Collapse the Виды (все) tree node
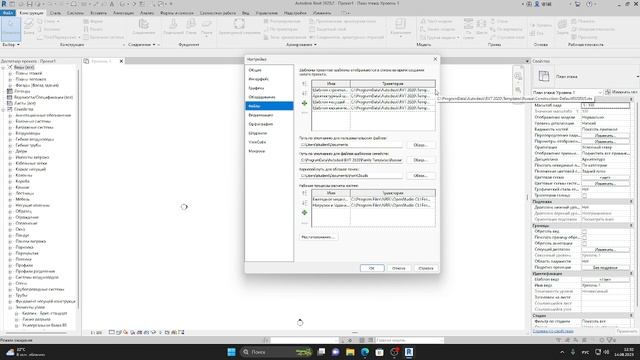This screenshot has width=640, height=360. [x=4, y=67]
